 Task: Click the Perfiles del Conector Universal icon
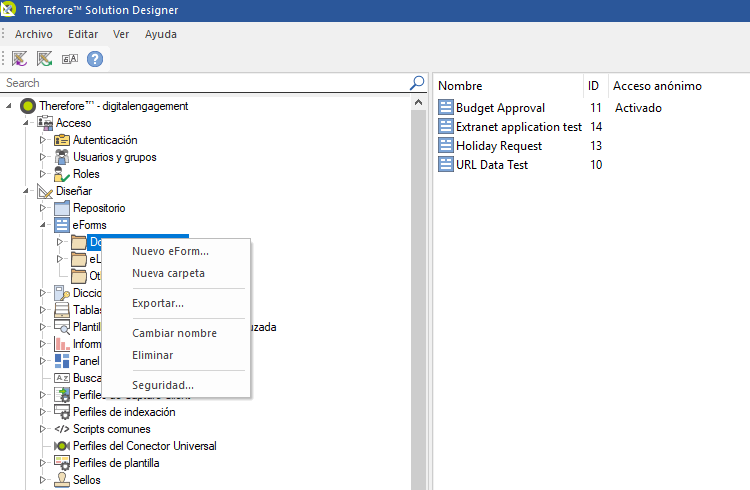62,446
